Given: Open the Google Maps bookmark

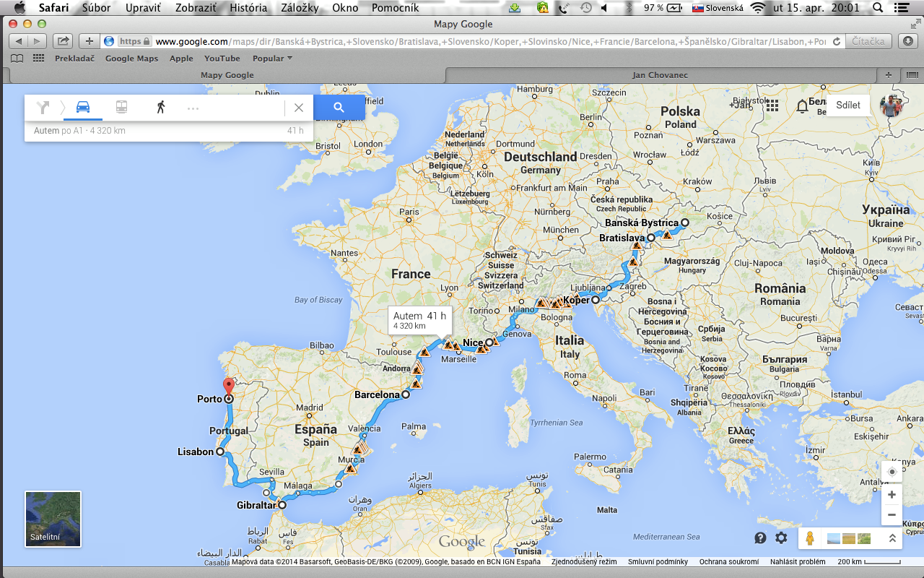Looking at the screenshot, I should click(131, 59).
